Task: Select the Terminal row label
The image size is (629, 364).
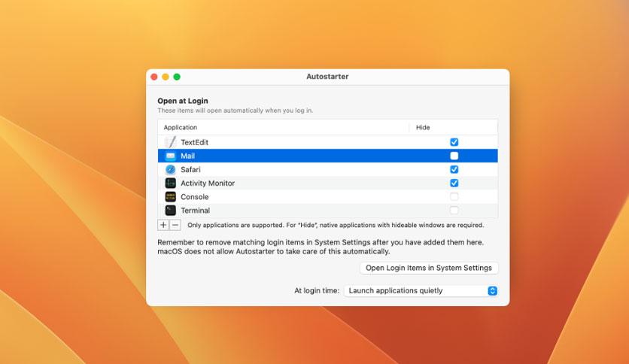Action: point(196,211)
